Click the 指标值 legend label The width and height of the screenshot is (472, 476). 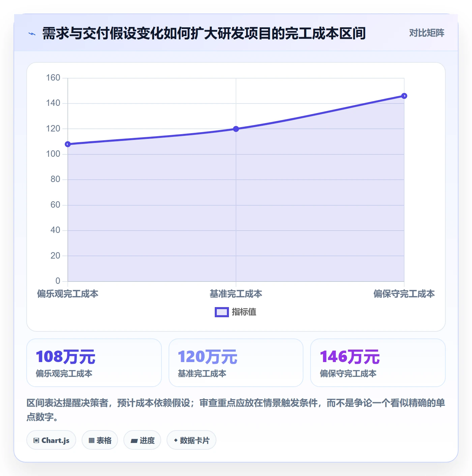[244, 312]
